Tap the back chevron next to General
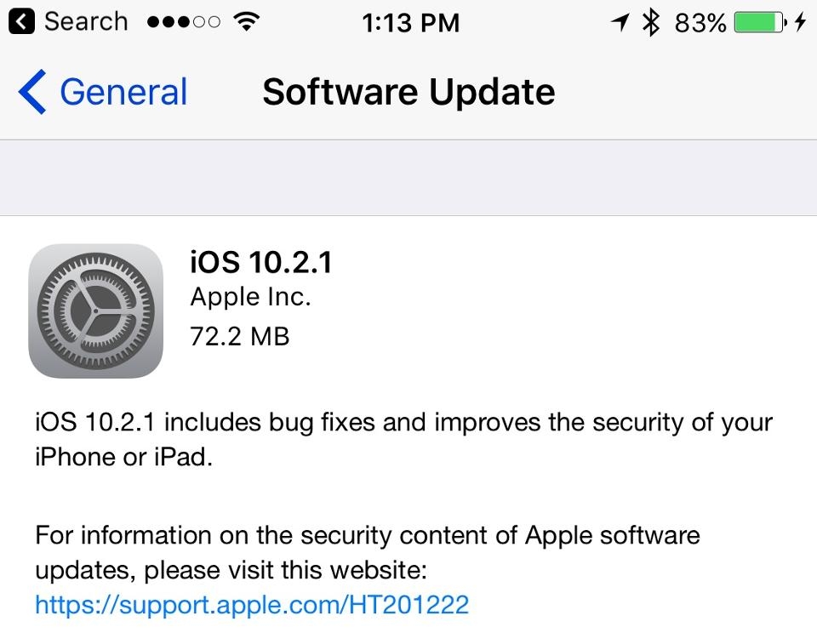 tap(31, 91)
